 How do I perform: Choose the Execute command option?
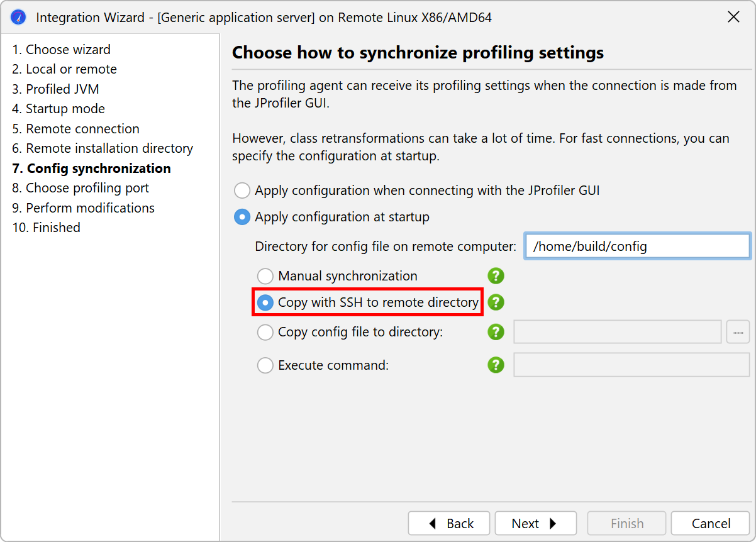click(265, 365)
